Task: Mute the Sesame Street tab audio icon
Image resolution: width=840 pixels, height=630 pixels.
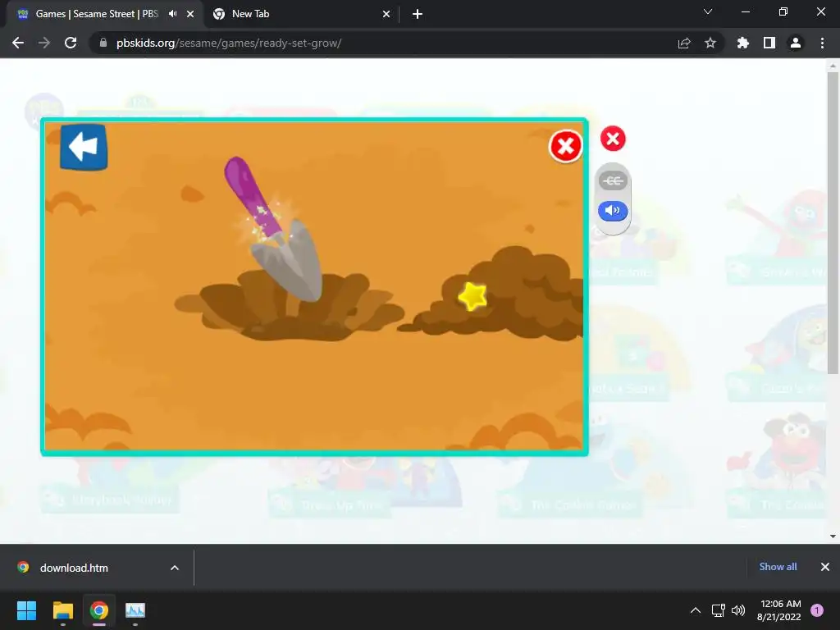Action: [172, 14]
